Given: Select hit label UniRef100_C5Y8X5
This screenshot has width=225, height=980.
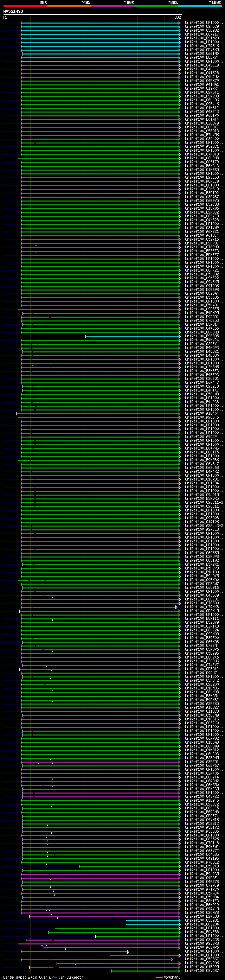Looking at the screenshot, I should point(202,50).
